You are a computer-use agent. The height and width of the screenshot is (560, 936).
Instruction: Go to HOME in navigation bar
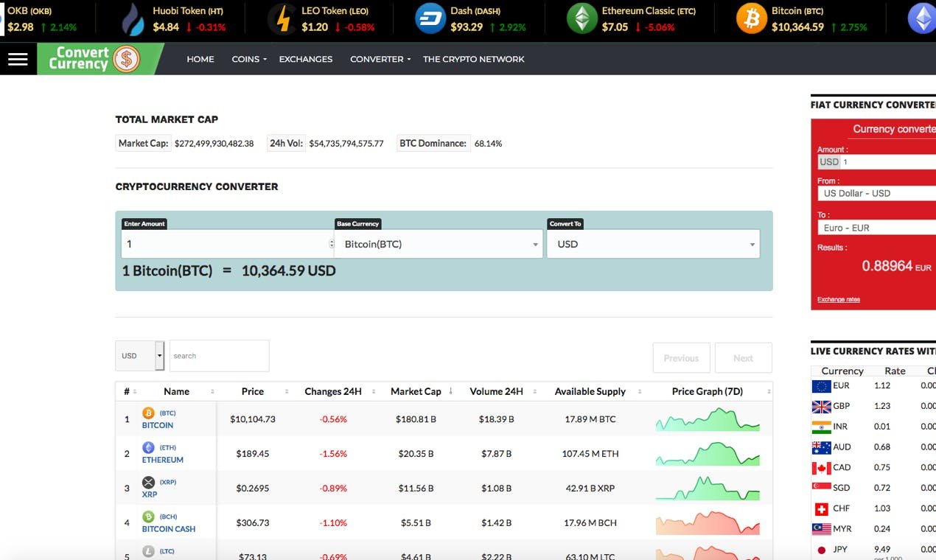(x=200, y=59)
